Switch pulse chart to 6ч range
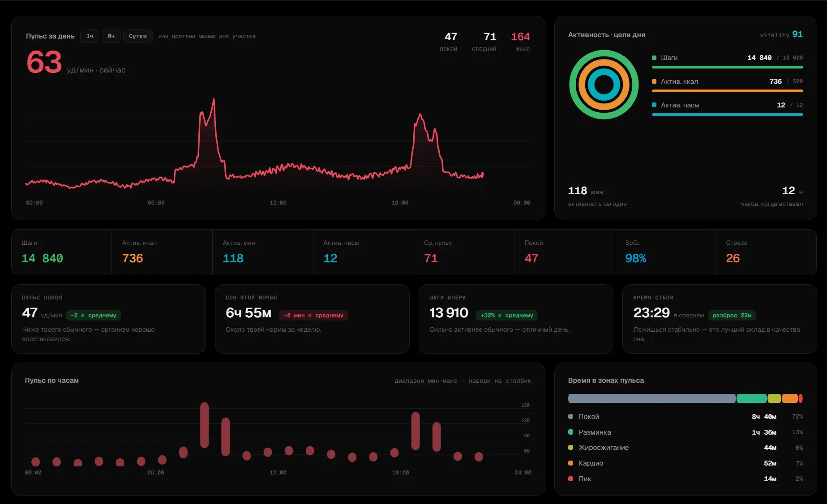827x504 pixels. click(x=111, y=36)
